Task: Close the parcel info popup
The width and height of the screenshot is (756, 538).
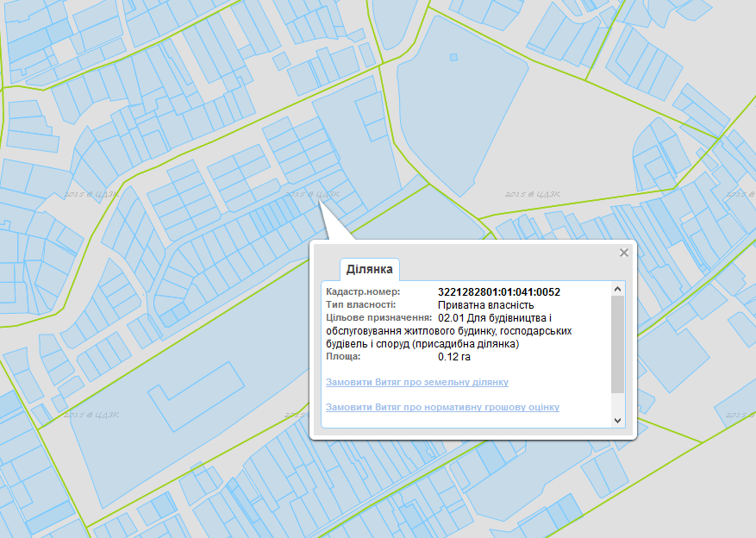Action: pos(624,253)
